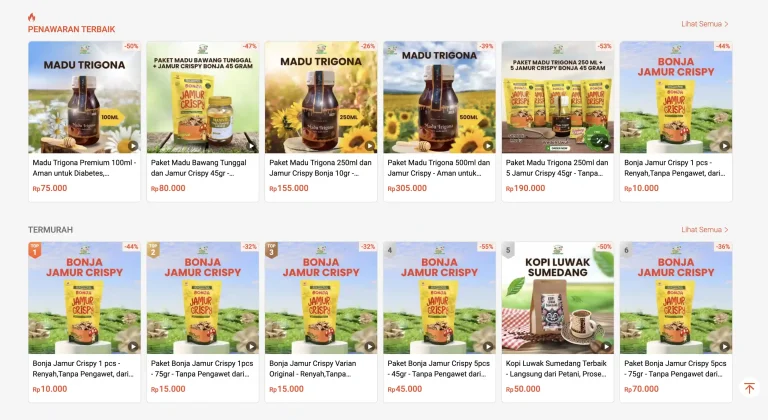Screen dimensions: 768x420
Task: Open Paket Madu Trigona 250ml dan 5 Jamur Crispy
Action: pos(557,122)
